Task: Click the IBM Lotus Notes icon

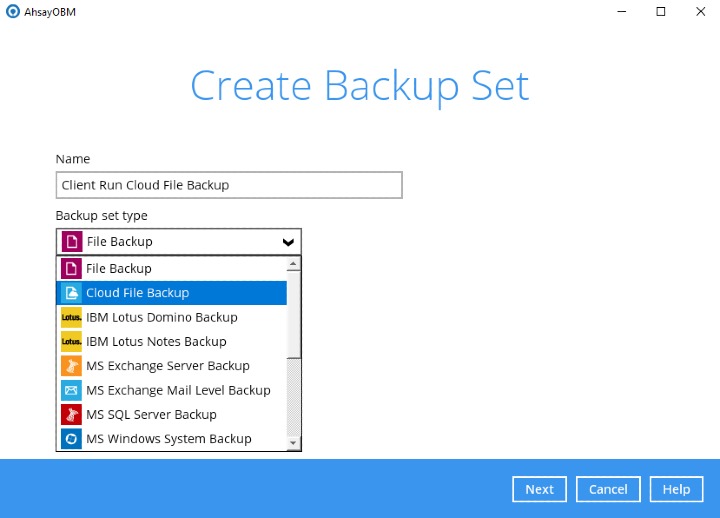Action: point(70,341)
